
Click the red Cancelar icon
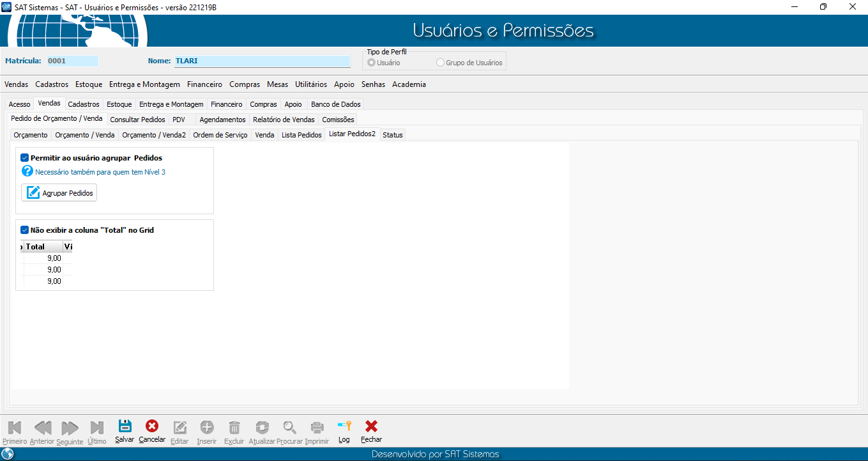(152, 426)
